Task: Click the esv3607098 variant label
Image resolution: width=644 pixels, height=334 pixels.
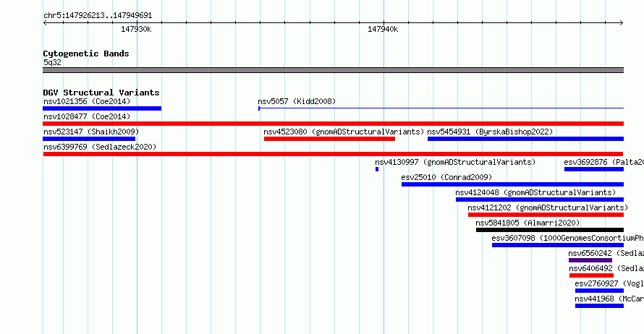Action: [x=567, y=238]
